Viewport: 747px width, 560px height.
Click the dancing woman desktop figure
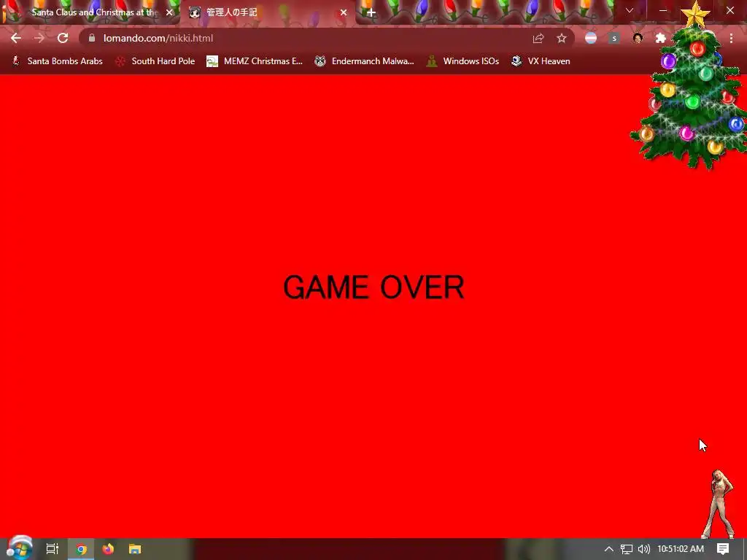click(720, 504)
